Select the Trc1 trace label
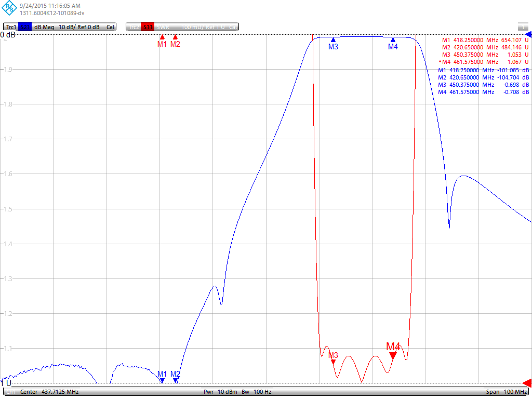 11,27
